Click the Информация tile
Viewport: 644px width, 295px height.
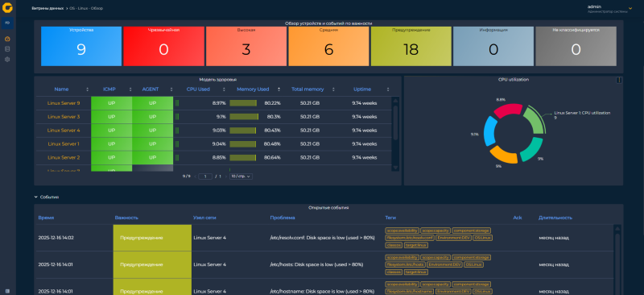(493, 46)
